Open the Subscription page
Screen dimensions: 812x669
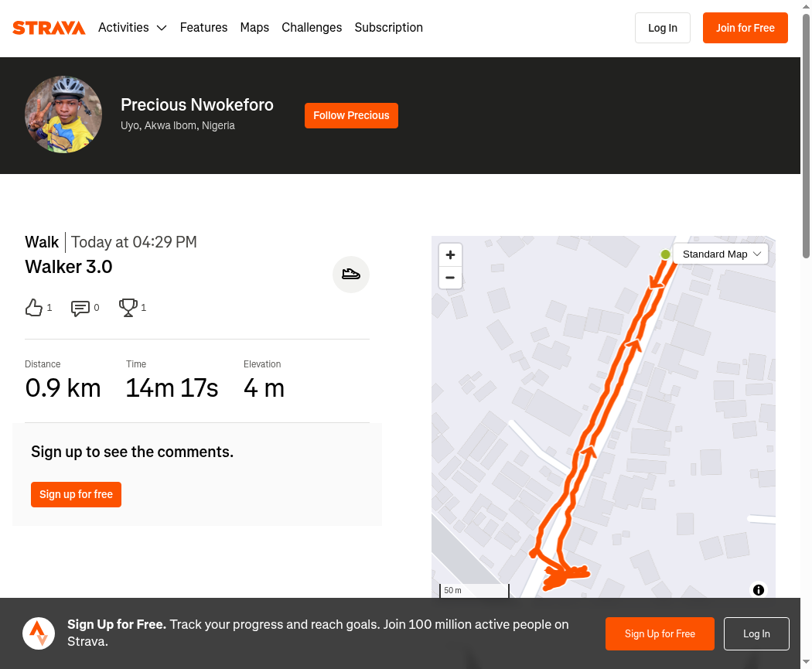tap(388, 28)
